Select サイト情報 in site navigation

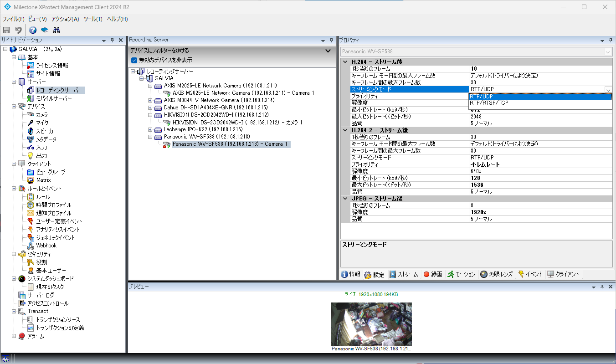coord(48,74)
